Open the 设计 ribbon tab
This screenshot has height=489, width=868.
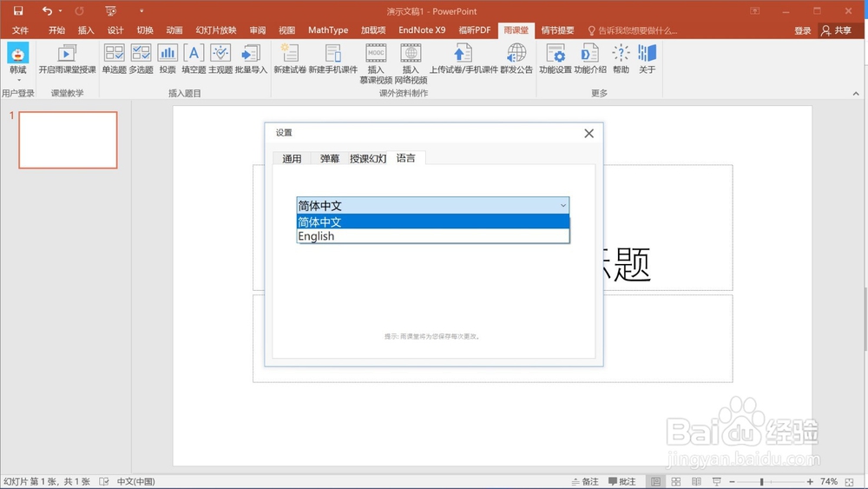point(115,30)
